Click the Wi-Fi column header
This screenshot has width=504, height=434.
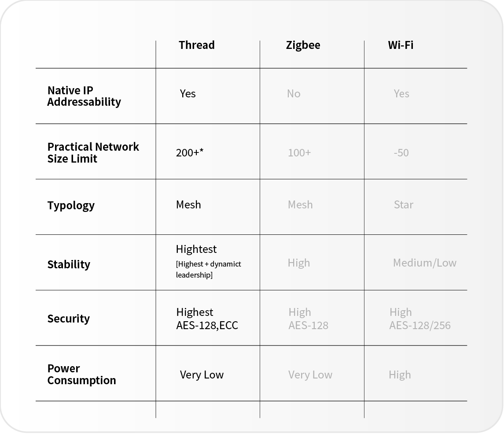tap(400, 45)
